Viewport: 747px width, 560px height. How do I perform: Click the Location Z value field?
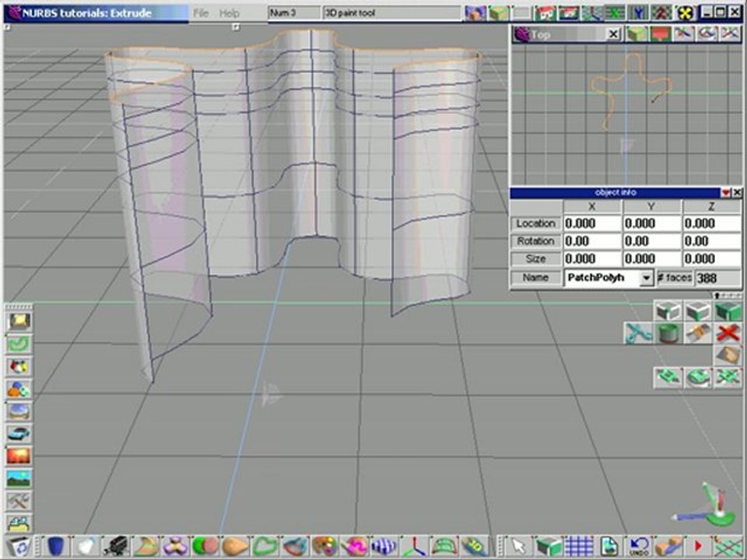tap(712, 223)
